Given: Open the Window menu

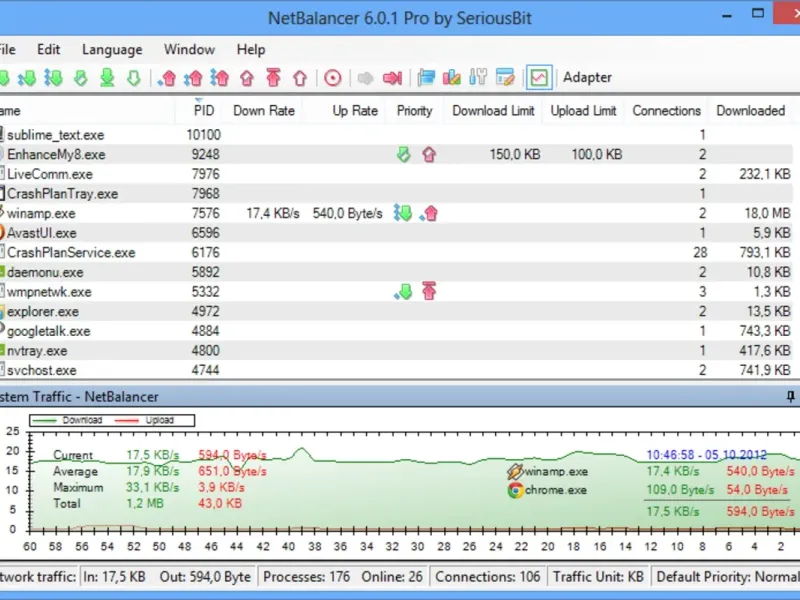Looking at the screenshot, I should [x=189, y=49].
